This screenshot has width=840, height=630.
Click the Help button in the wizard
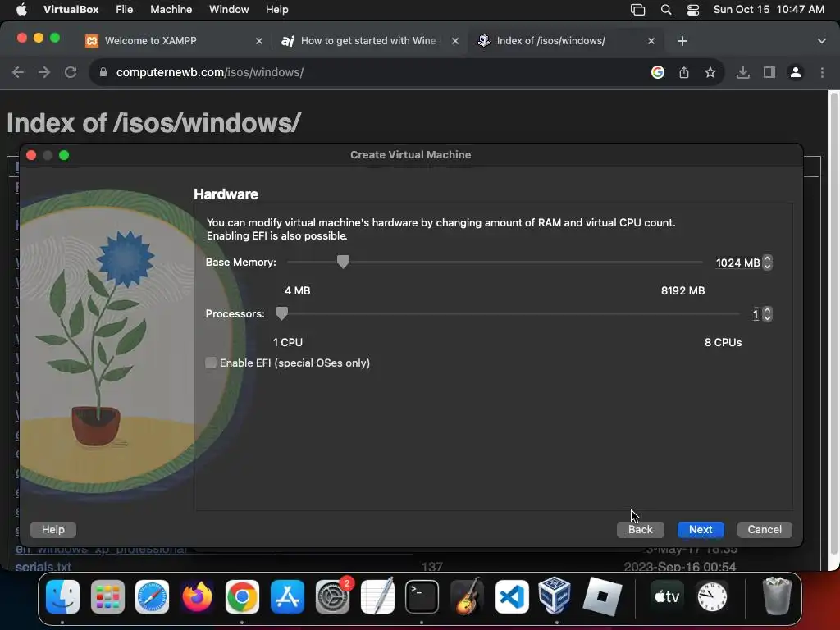coord(53,530)
